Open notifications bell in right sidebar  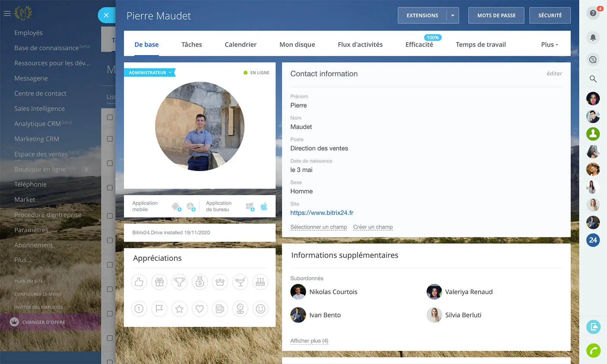[593, 37]
